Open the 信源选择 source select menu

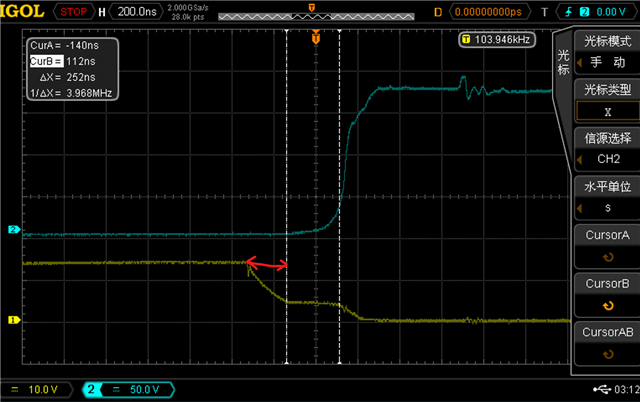[x=607, y=138]
